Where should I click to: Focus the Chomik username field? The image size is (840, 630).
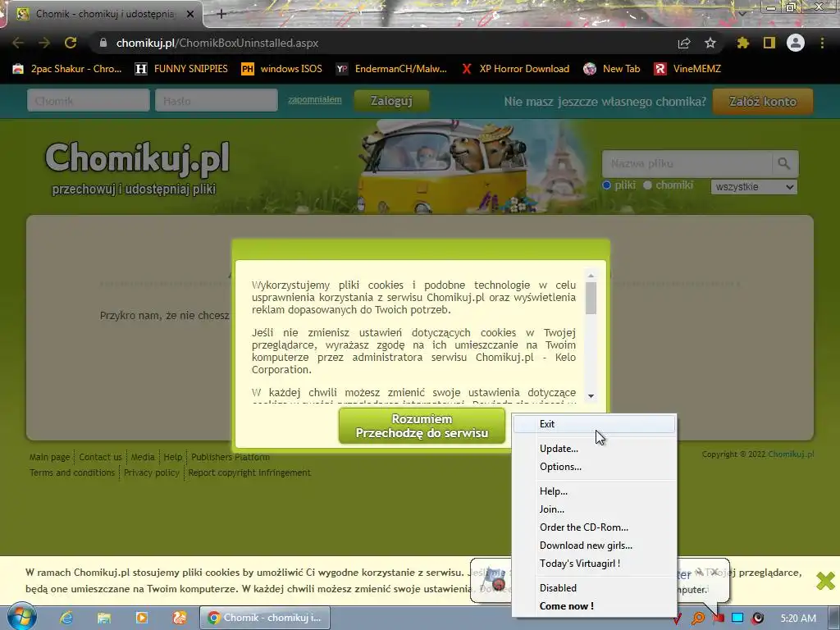(89, 101)
